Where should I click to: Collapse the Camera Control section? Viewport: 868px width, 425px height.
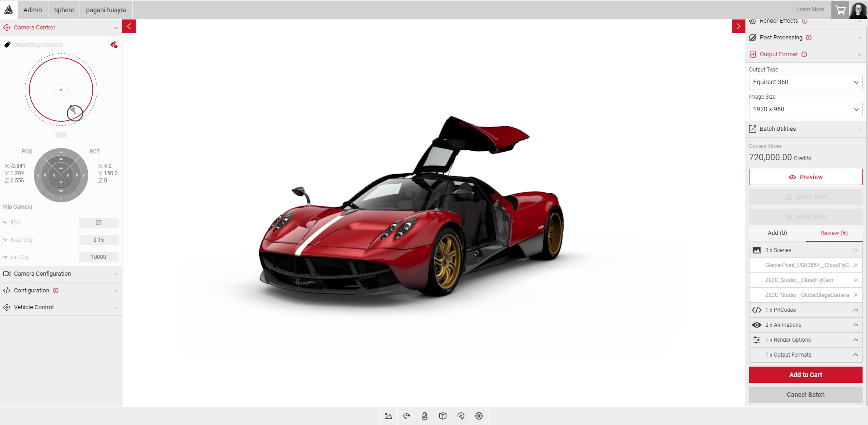[61, 28]
